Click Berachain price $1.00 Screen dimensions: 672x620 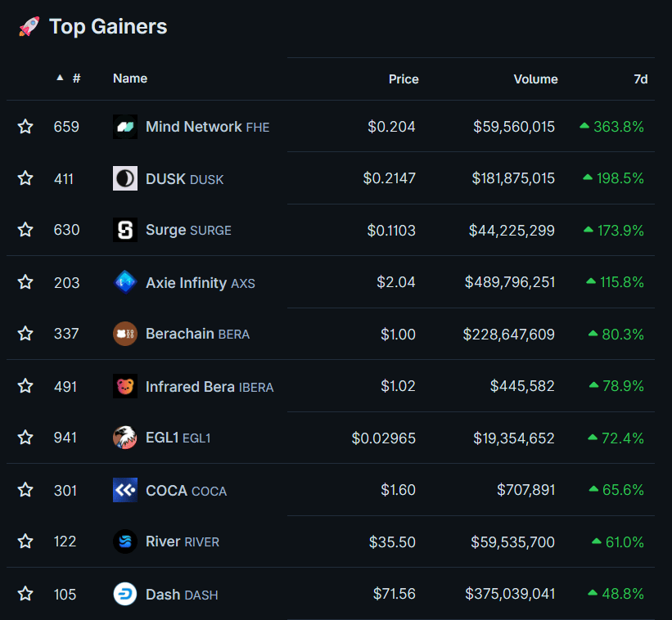coord(398,334)
